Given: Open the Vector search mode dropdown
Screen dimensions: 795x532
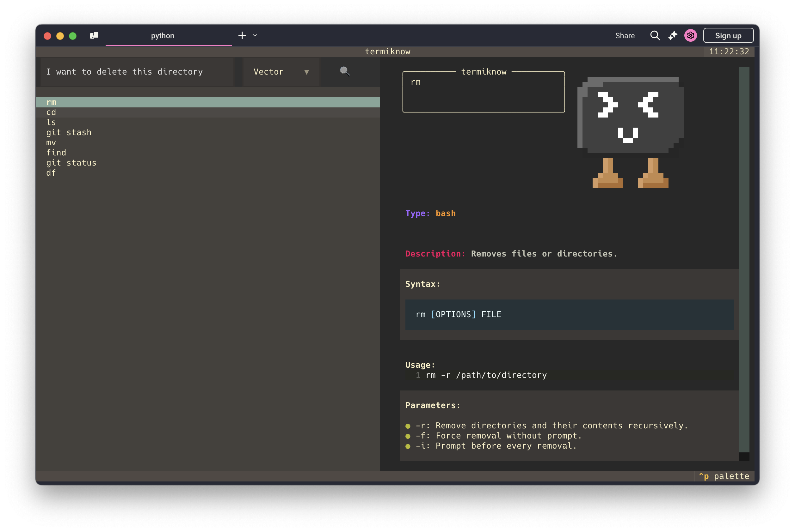Looking at the screenshot, I should pos(281,72).
